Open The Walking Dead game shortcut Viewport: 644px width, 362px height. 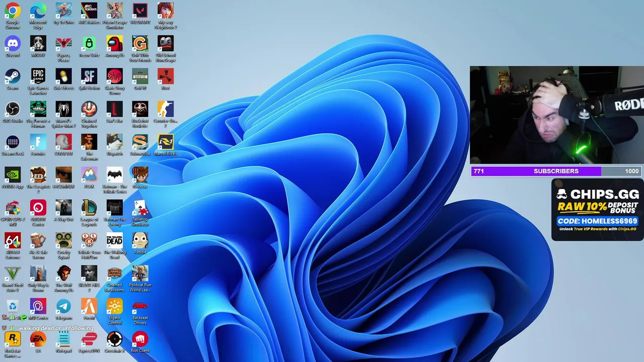tap(115, 240)
